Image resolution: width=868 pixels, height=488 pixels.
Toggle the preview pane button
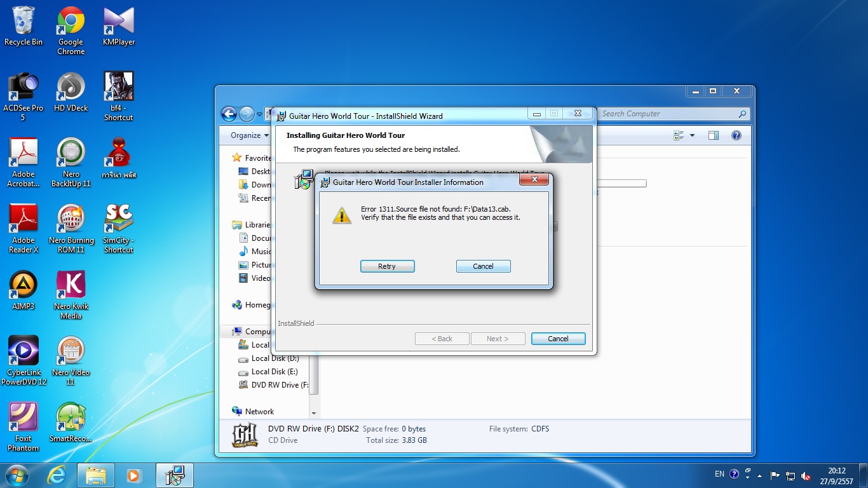pos(714,135)
